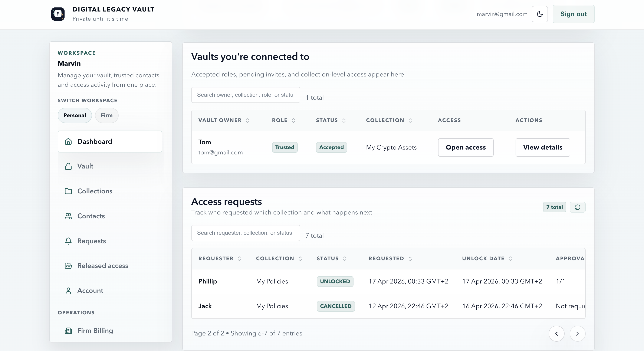Open Released access in the sidebar
The image size is (644, 351).
110,266
